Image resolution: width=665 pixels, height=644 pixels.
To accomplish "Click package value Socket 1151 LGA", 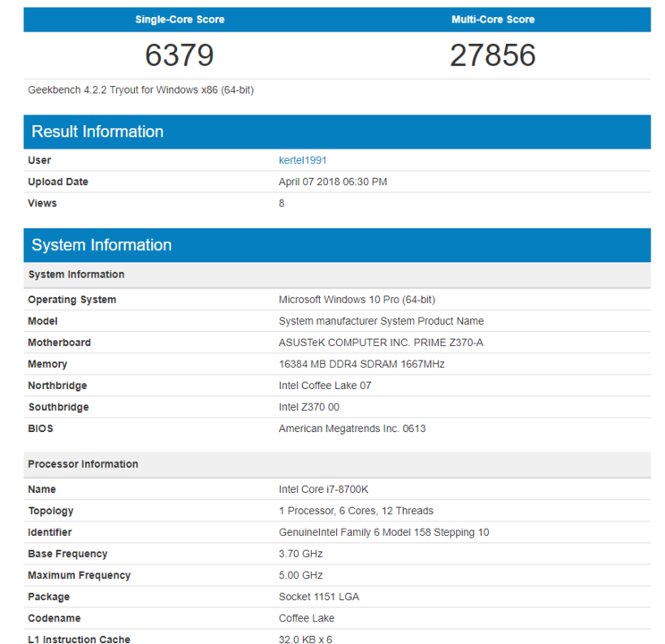I will pyautogui.click(x=319, y=597).
